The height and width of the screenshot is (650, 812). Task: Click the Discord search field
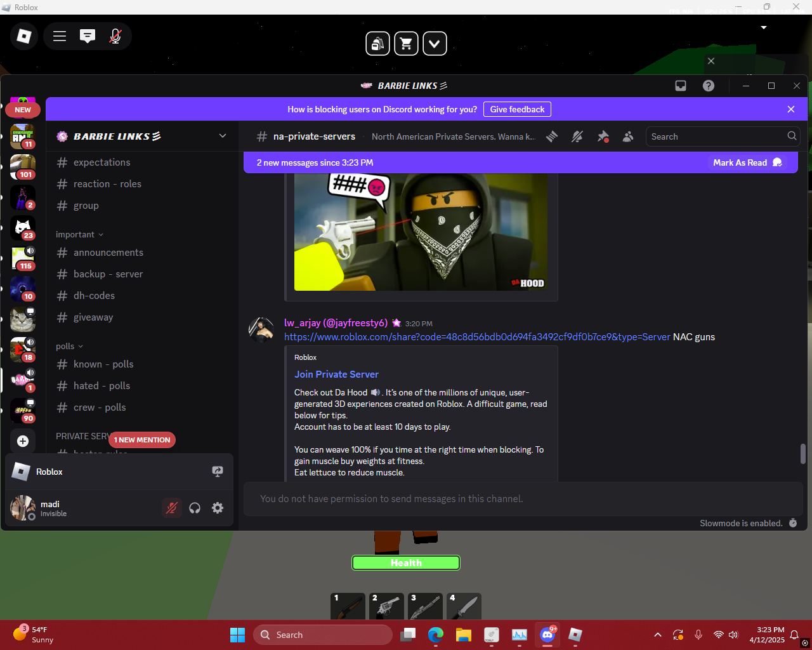(x=723, y=136)
